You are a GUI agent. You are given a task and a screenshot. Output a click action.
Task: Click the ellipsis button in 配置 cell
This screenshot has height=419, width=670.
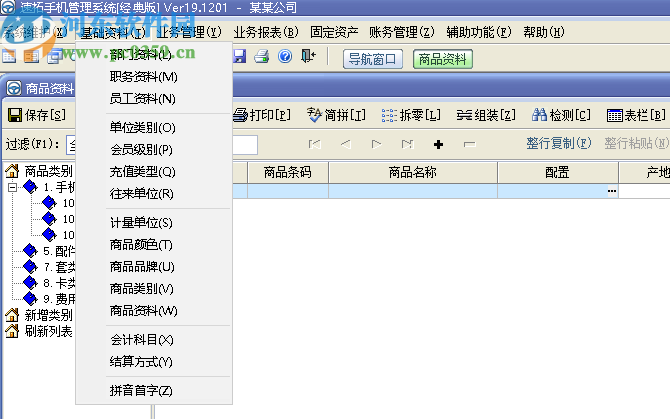point(612,191)
